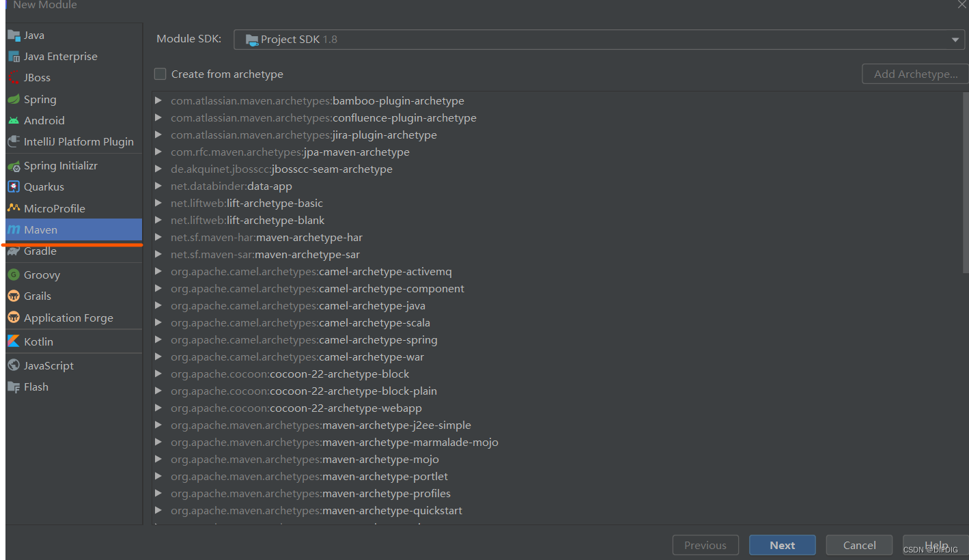This screenshot has width=969, height=560.
Task: Expand lift-archetype-blank node
Action: coord(158,220)
